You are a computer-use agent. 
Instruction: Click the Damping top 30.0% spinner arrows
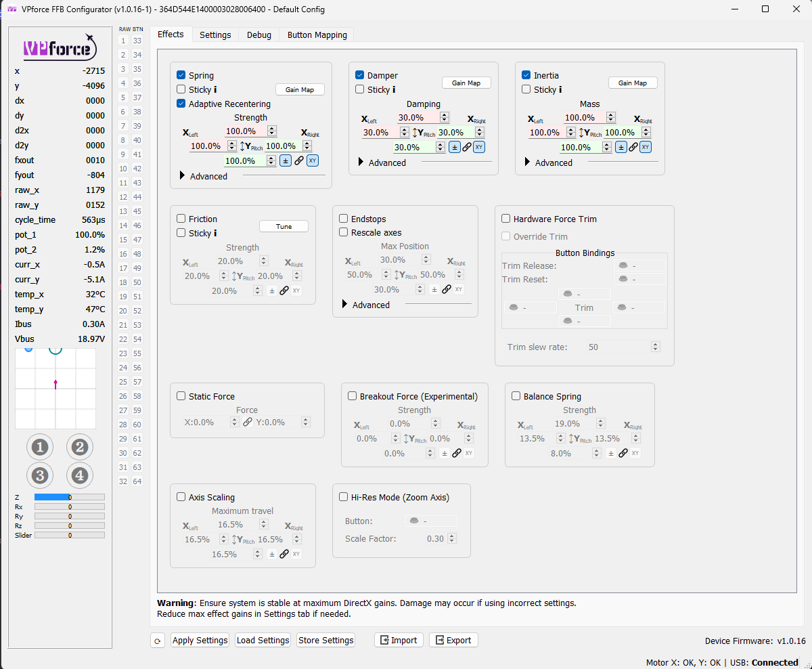pyautogui.click(x=443, y=117)
